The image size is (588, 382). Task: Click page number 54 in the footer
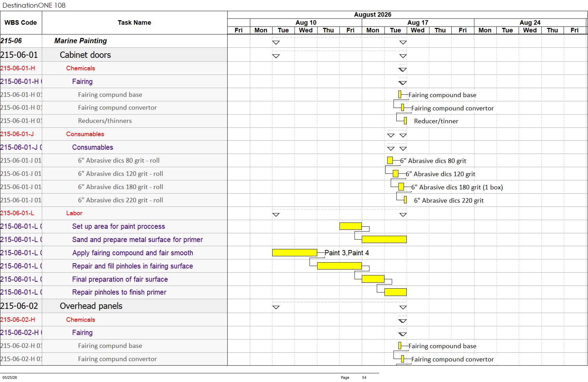click(x=364, y=377)
